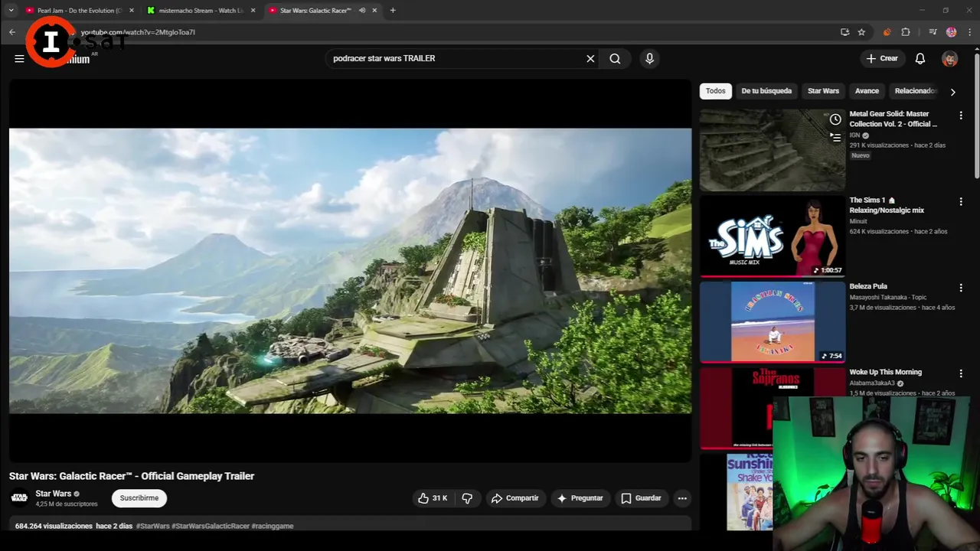The image size is (980, 551).
Task: Show more filter chips with right arrow
Action: [x=952, y=92]
